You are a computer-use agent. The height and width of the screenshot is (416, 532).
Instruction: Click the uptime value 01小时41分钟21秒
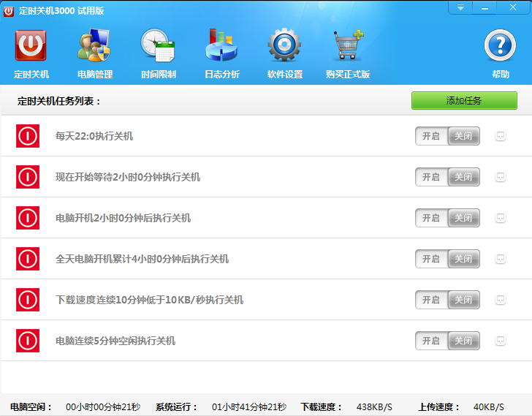(x=249, y=406)
